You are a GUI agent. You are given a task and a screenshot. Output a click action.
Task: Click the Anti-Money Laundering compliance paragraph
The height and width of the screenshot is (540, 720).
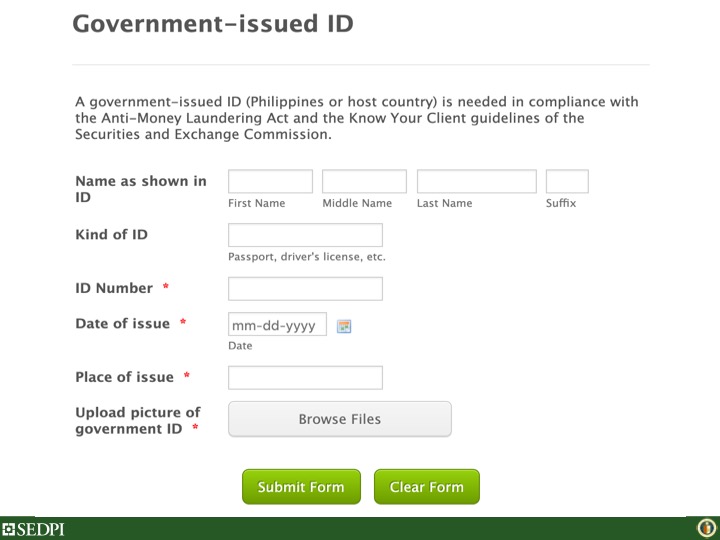pyautogui.click(x=356, y=118)
